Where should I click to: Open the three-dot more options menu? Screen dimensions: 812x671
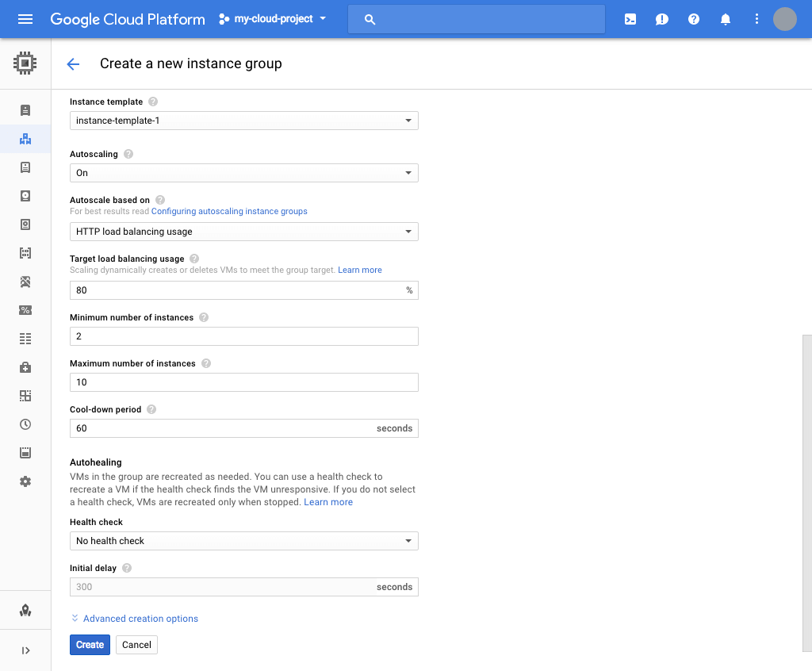(756, 19)
